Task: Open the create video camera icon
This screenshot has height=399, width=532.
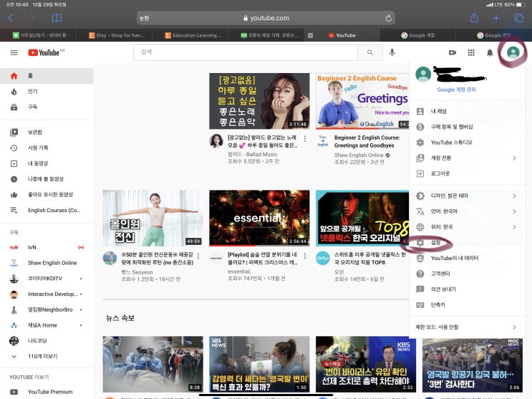Action: pos(453,52)
